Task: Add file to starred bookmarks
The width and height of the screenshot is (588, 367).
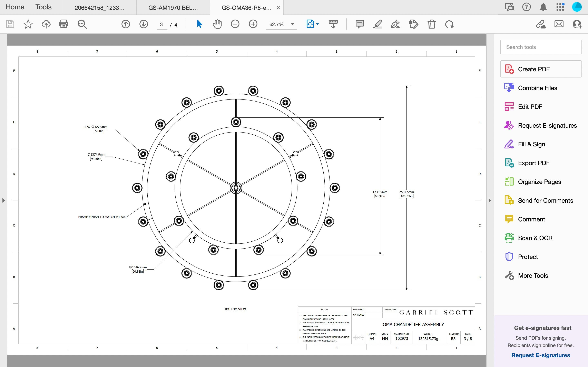Action: (28, 24)
